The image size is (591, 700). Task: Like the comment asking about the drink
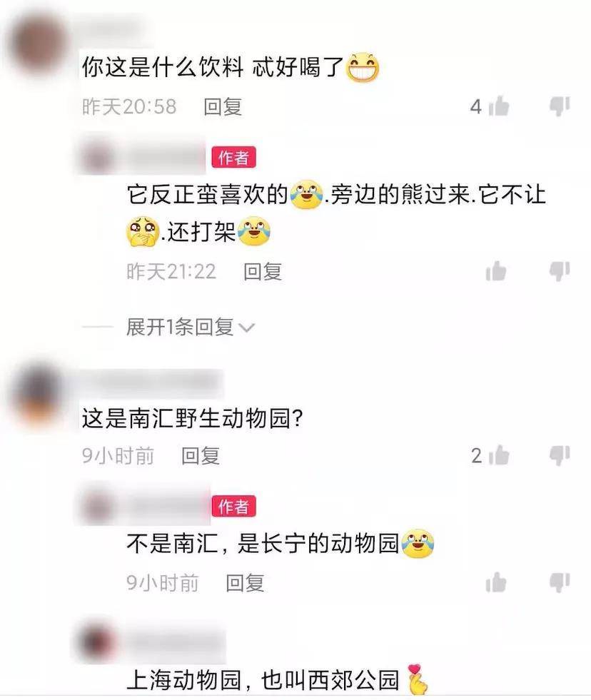500,107
